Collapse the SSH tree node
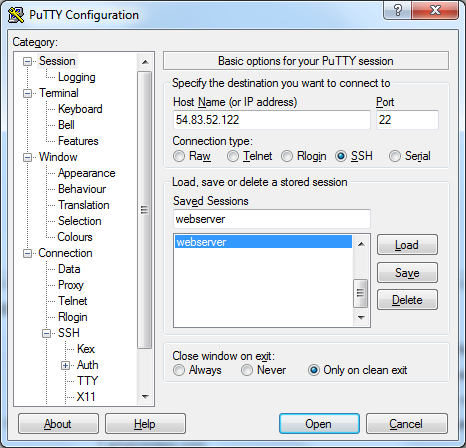466x448 pixels. click(46, 333)
